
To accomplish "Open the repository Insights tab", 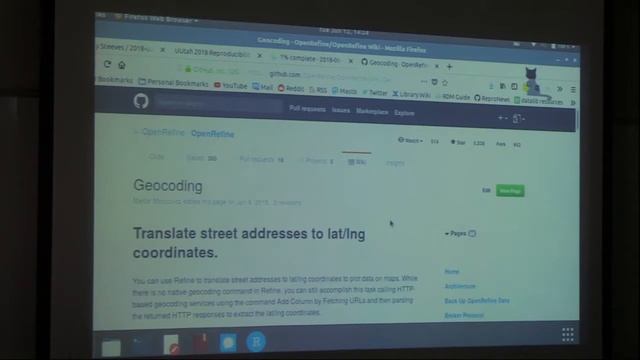I will [395, 163].
